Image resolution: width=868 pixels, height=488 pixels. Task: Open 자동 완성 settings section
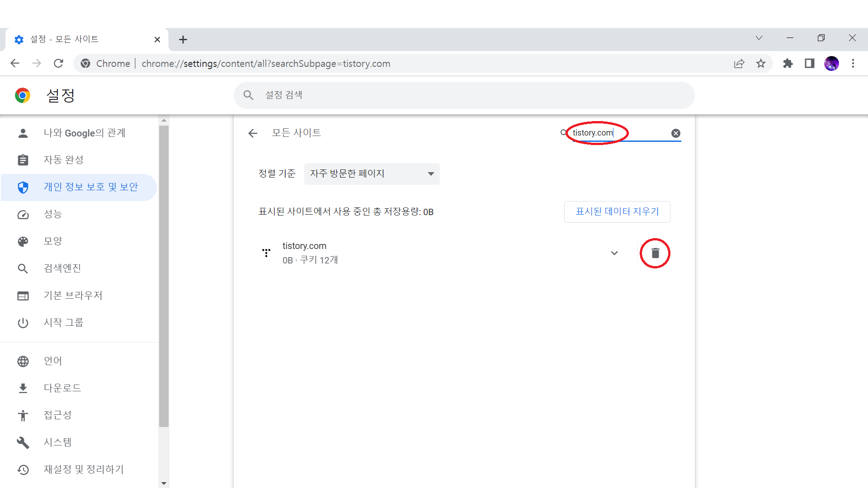(79, 160)
